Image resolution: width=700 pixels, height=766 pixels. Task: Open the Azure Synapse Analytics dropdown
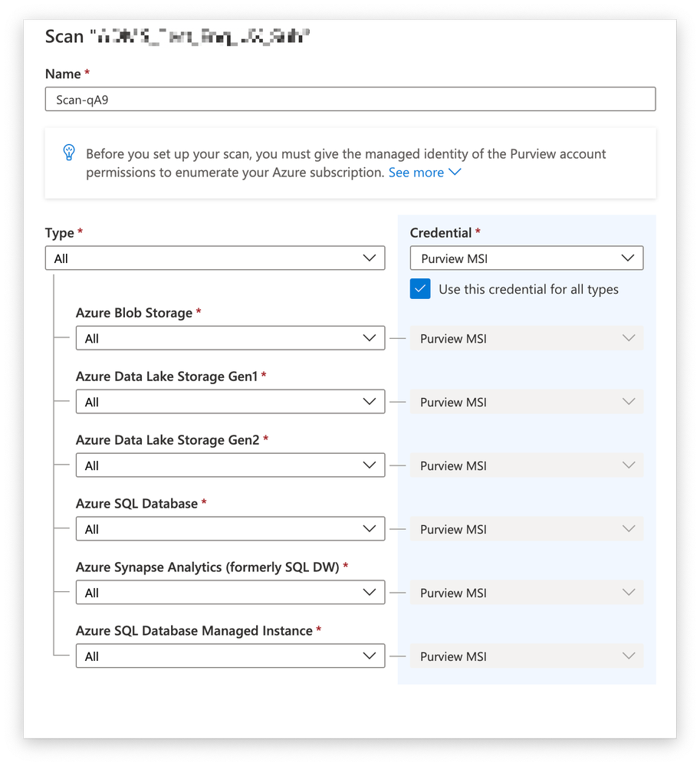(x=230, y=592)
